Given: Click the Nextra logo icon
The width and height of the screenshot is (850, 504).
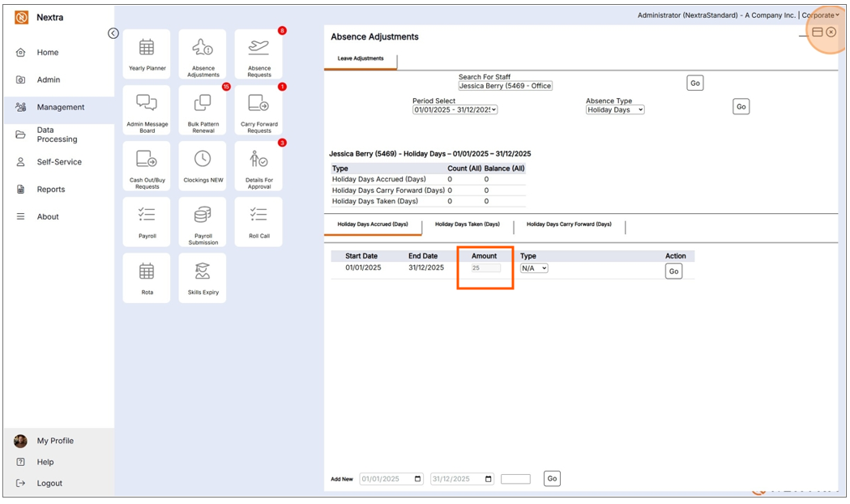Looking at the screenshot, I should pyautogui.click(x=21, y=17).
